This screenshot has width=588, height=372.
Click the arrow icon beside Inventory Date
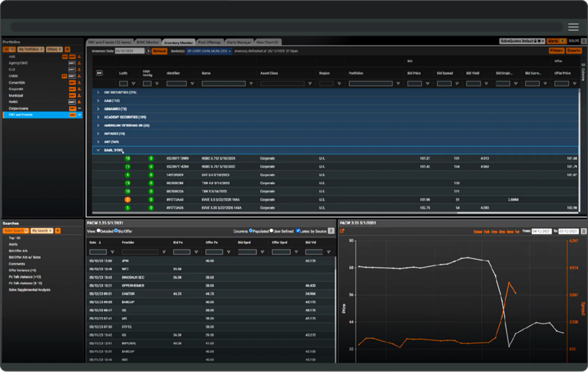coord(148,51)
